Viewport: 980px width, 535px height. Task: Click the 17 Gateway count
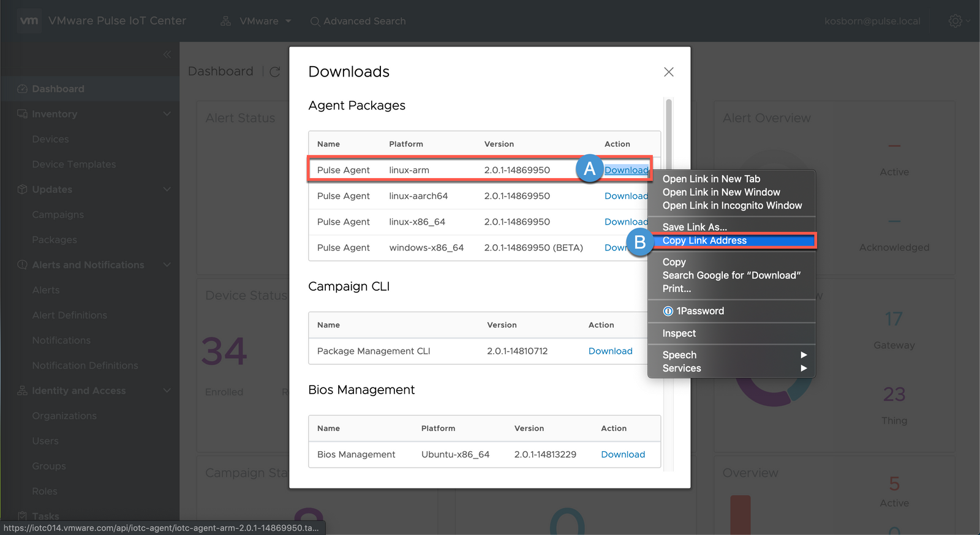(894, 319)
